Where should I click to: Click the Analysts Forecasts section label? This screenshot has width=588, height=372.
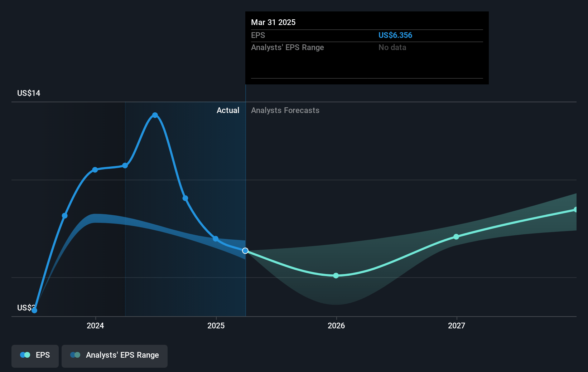[x=285, y=110]
